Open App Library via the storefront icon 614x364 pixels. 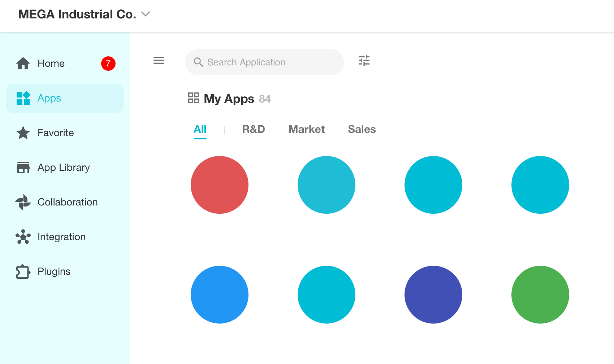coord(23,168)
